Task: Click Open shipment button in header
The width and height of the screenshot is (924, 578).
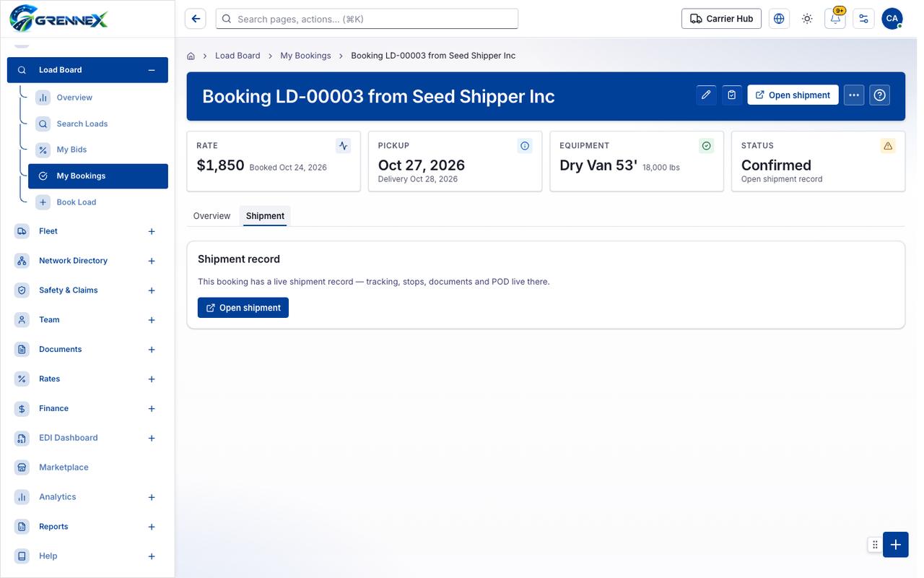Action: (793, 95)
